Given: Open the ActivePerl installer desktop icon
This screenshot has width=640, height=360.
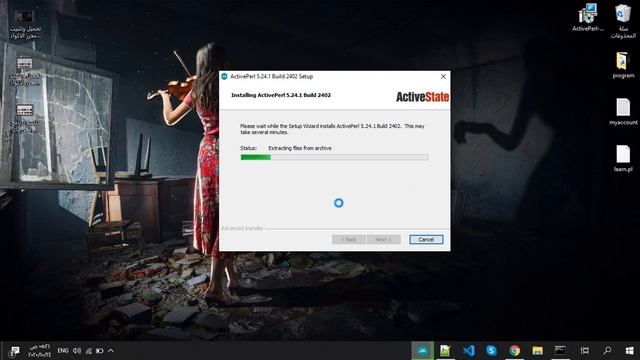Looking at the screenshot, I should point(588,18).
